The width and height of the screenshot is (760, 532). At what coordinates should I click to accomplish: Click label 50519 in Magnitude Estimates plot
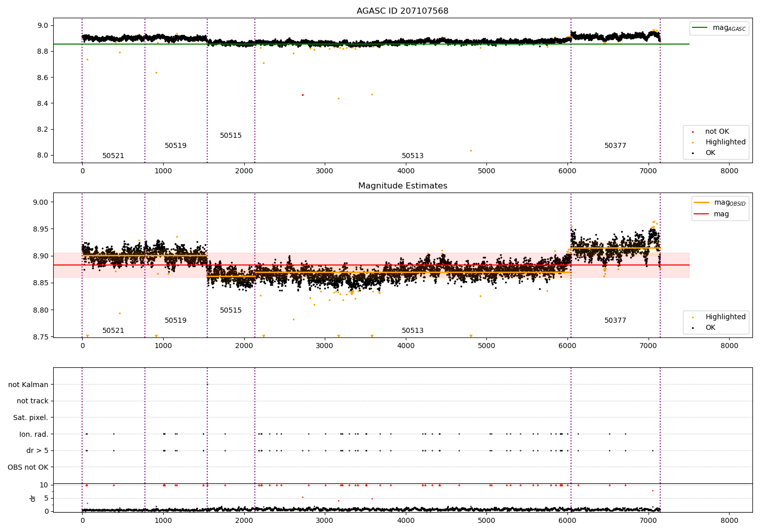175,321
